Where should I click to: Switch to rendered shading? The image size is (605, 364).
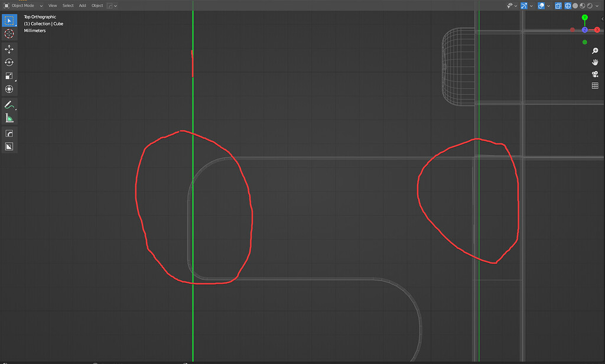point(590,6)
